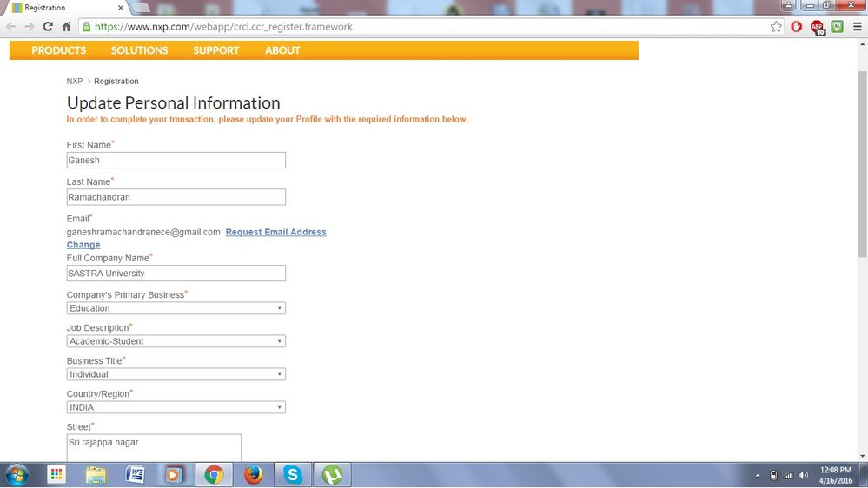This screenshot has width=868, height=488.
Task: Open Windows Explorer from the taskbar
Action: pos(96,475)
